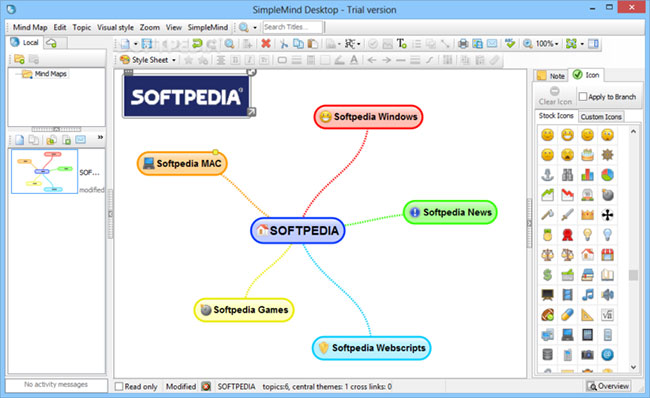Select the Softpedia Windows topic

(369, 117)
